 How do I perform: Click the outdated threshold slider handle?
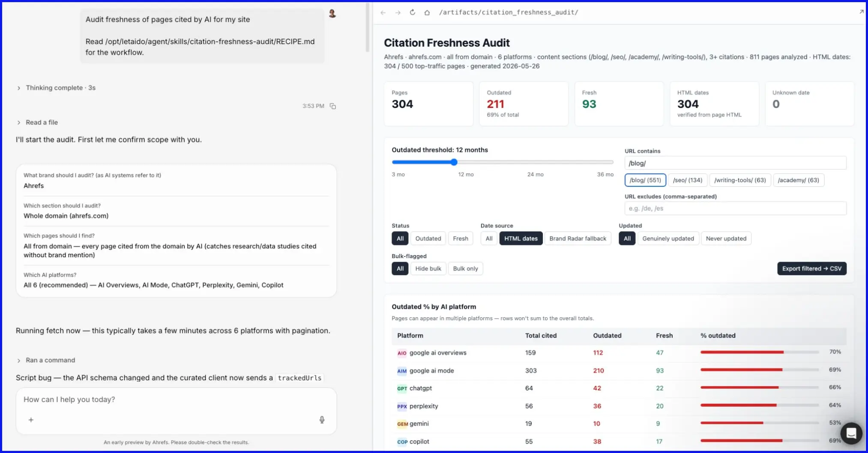point(454,162)
